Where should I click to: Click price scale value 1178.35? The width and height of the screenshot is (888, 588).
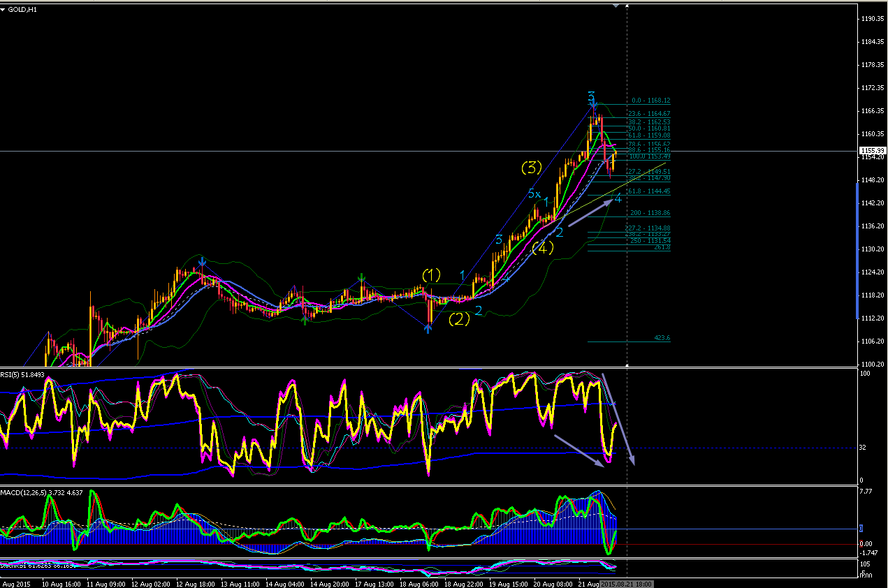coord(873,65)
